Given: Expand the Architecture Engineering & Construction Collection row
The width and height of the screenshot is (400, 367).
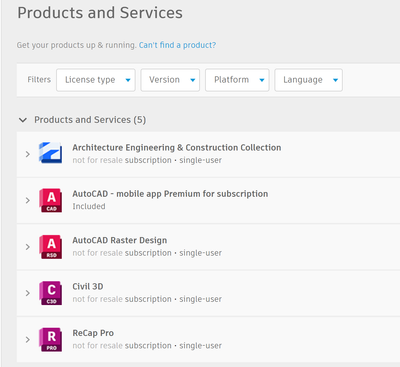Looking at the screenshot, I should tap(28, 154).
